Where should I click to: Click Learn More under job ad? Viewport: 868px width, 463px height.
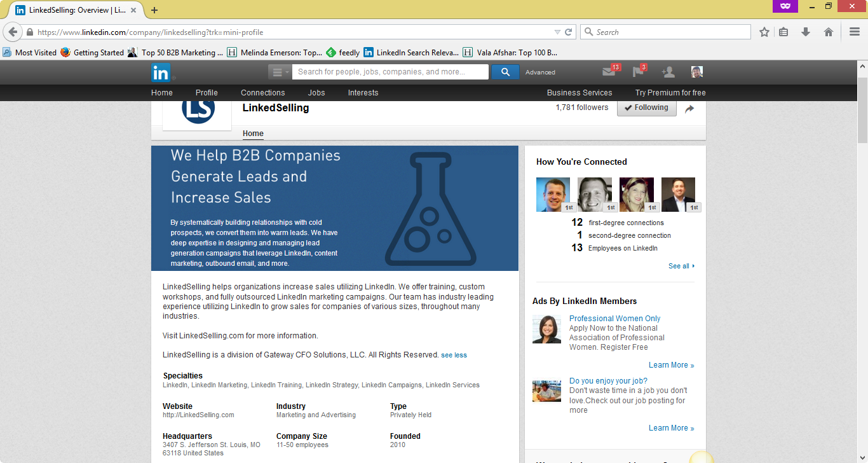coord(671,428)
